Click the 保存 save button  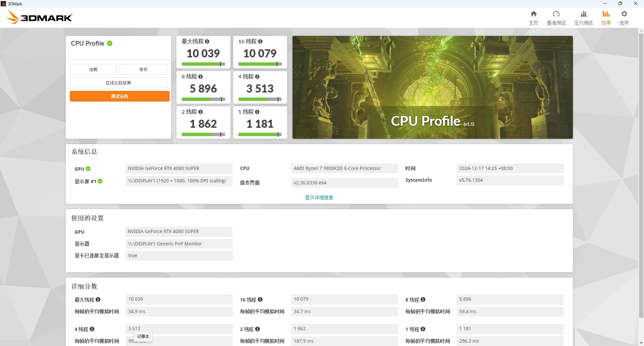coord(143,69)
